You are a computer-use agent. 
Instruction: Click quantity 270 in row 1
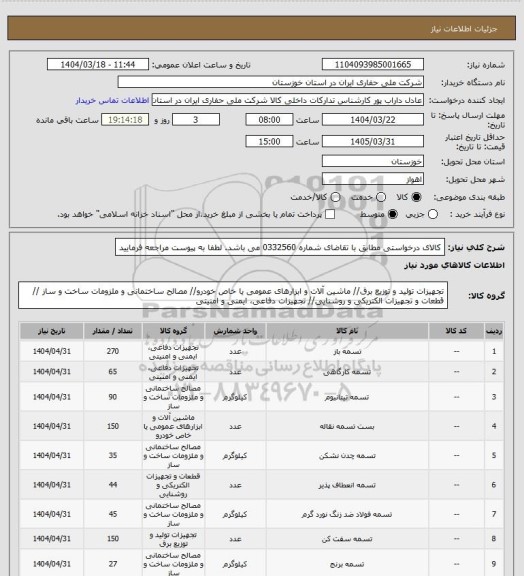[x=112, y=352]
